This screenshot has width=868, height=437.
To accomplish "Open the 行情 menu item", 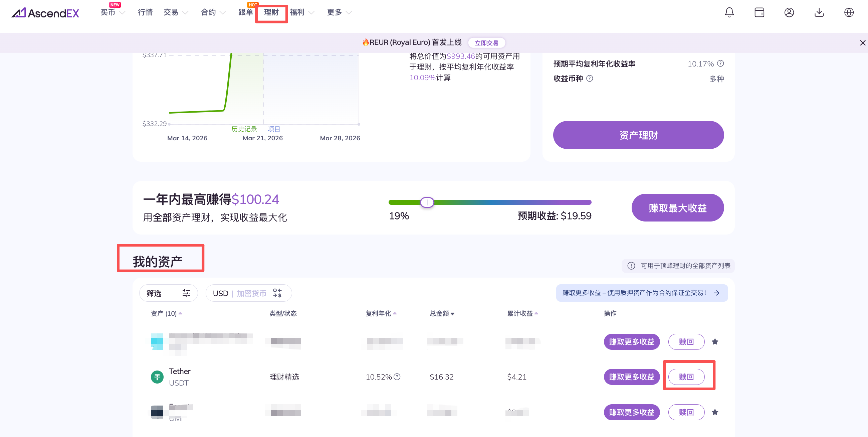I will coord(145,12).
